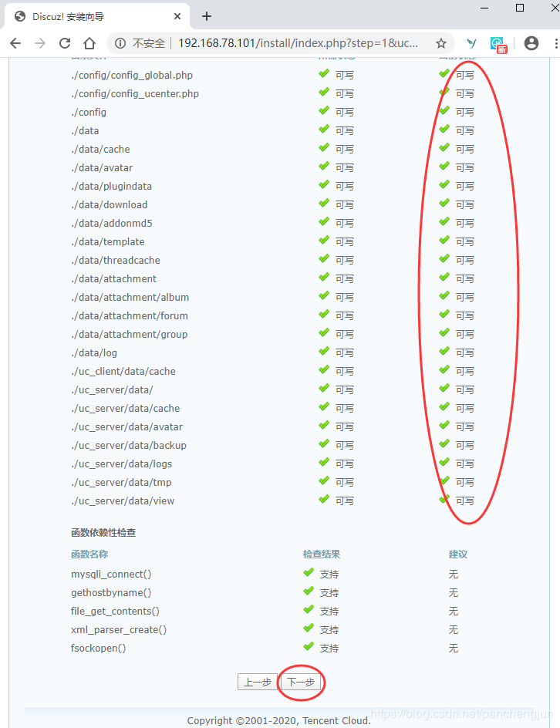This screenshot has width=560, height=728.
Task: Open the browser three-dot menu
Action: click(x=556, y=43)
